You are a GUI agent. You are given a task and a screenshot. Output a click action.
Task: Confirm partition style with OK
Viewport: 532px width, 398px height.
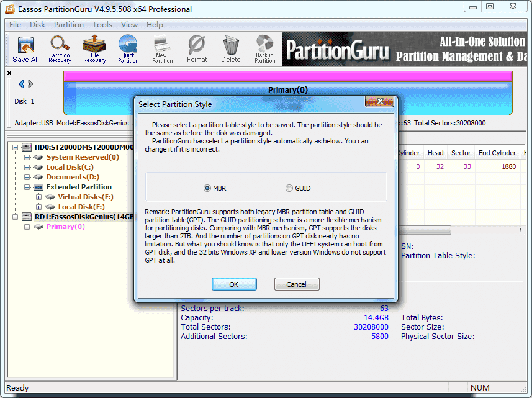click(x=234, y=284)
